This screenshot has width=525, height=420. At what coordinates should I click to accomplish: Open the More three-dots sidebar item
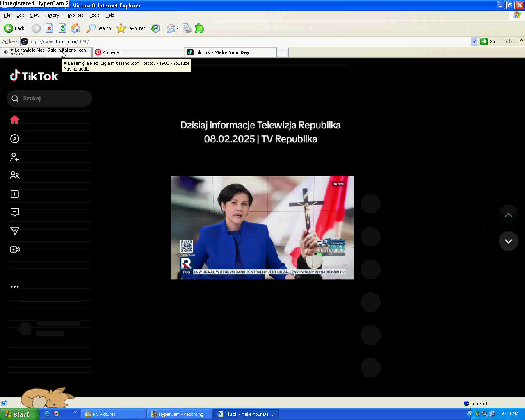click(x=15, y=287)
